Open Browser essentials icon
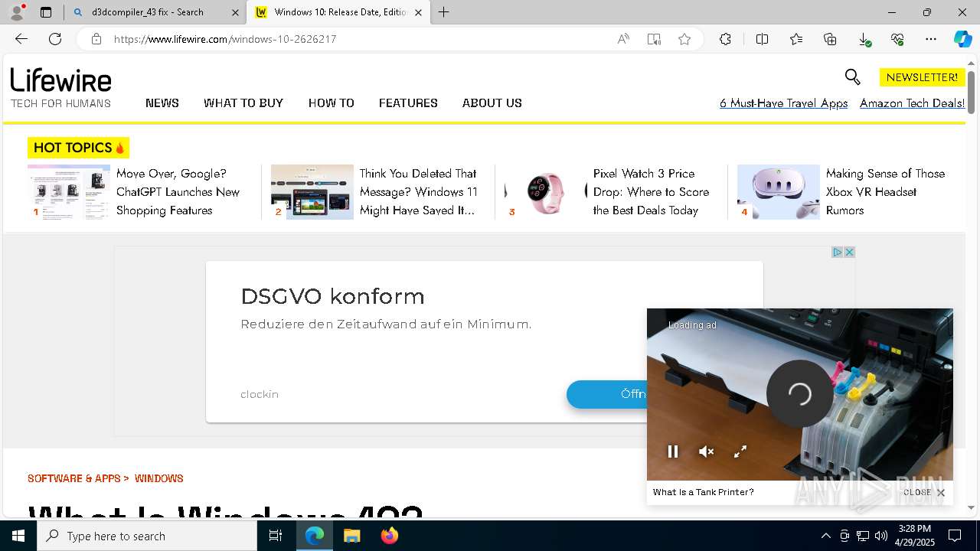The height and width of the screenshot is (551, 980). (x=897, y=39)
